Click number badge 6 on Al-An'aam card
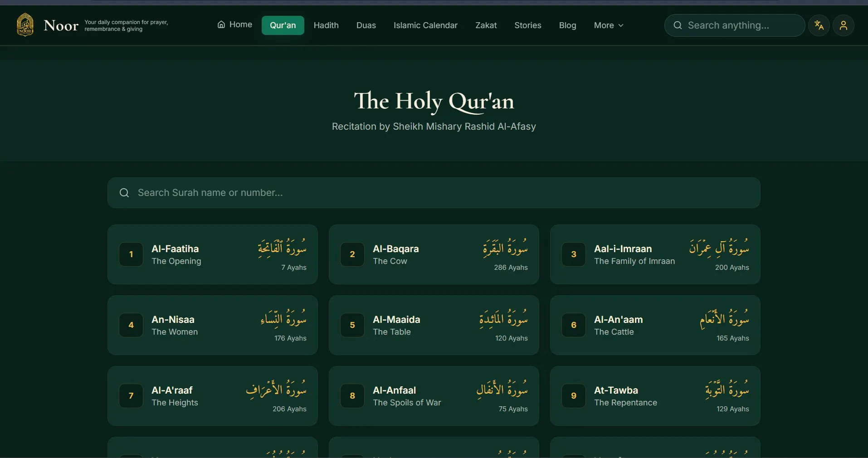 [x=574, y=325]
